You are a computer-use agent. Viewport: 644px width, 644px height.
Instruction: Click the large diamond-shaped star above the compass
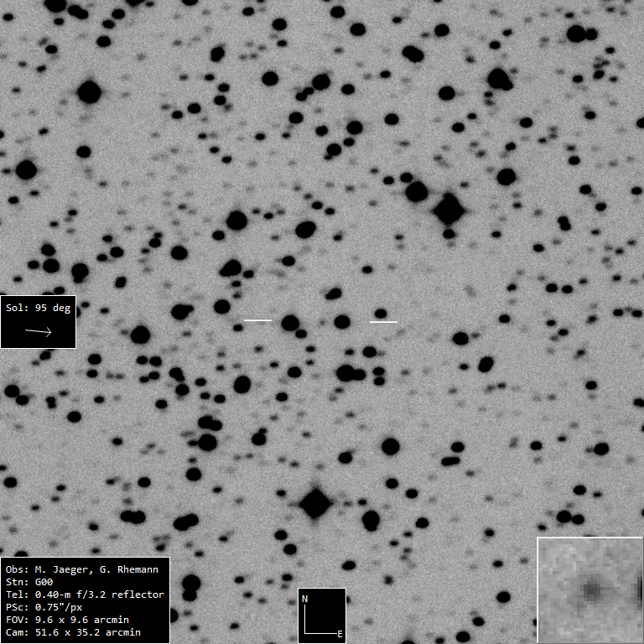pos(315,503)
